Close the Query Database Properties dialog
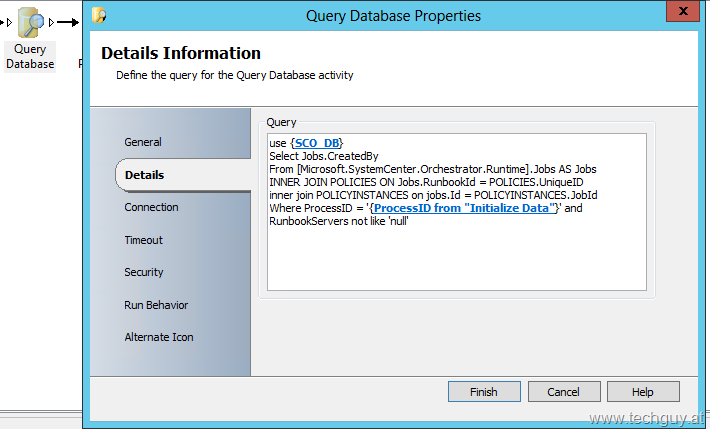Image resolution: width=710 pixels, height=429 pixels. tap(683, 11)
